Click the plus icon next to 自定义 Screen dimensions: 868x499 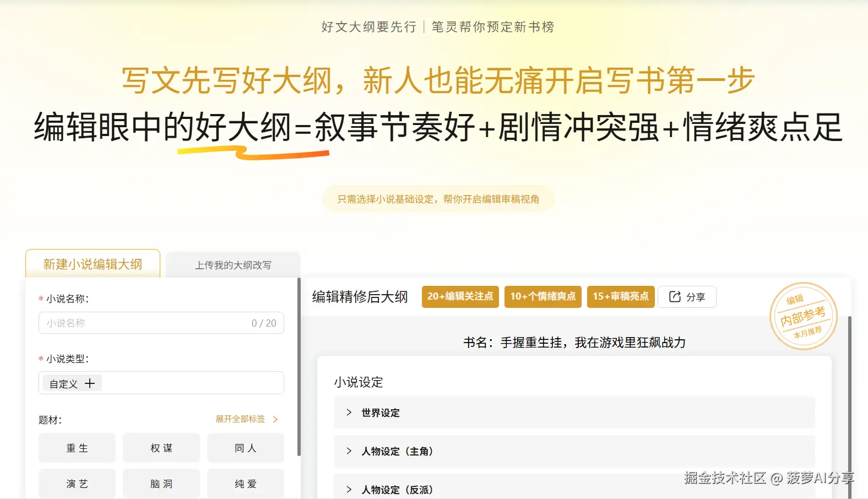pyautogui.click(x=90, y=383)
